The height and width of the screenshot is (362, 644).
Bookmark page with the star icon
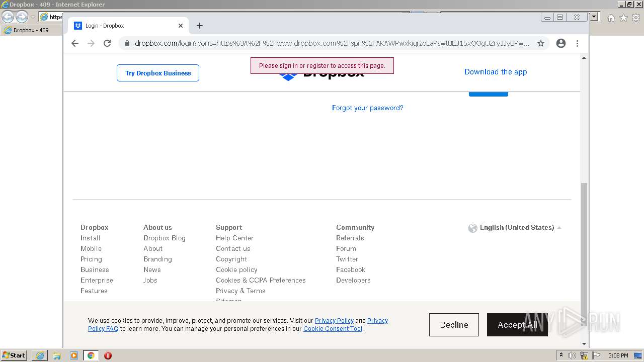pyautogui.click(x=541, y=43)
